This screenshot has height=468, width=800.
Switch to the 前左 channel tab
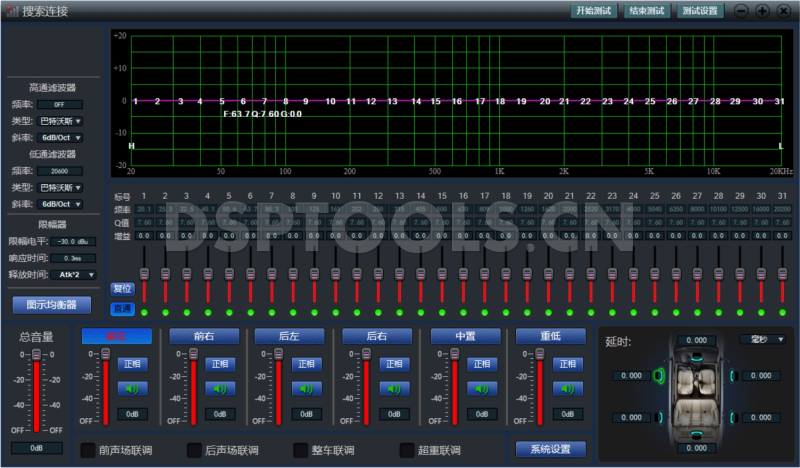(117, 336)
